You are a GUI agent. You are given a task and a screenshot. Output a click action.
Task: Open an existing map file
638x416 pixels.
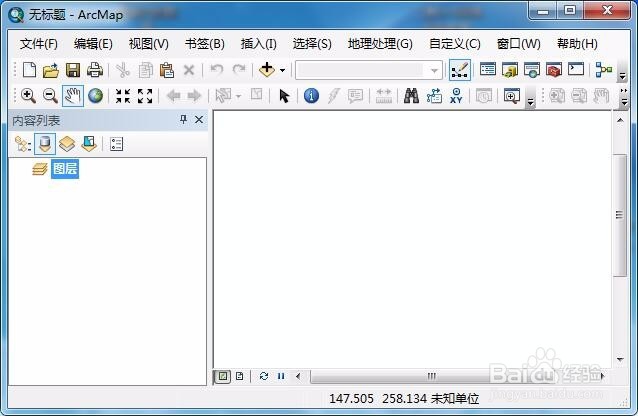pos(51,70)
